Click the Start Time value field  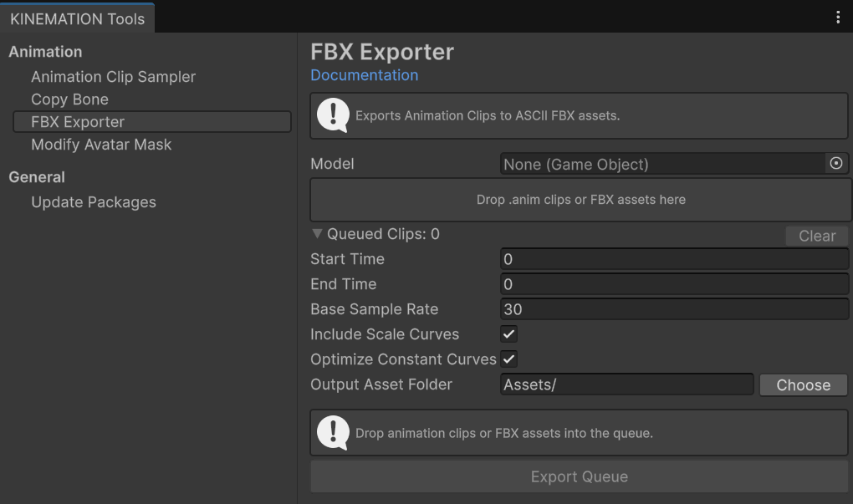pos(675,259)
